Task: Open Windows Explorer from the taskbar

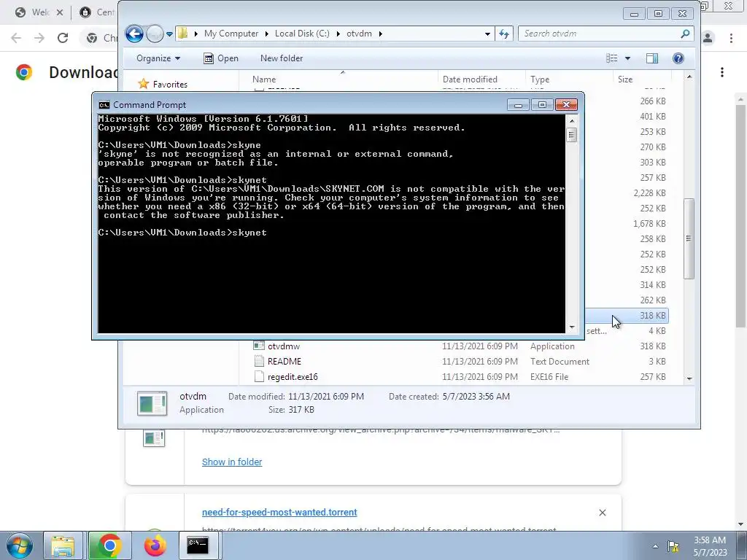Action: pos(63,545)
